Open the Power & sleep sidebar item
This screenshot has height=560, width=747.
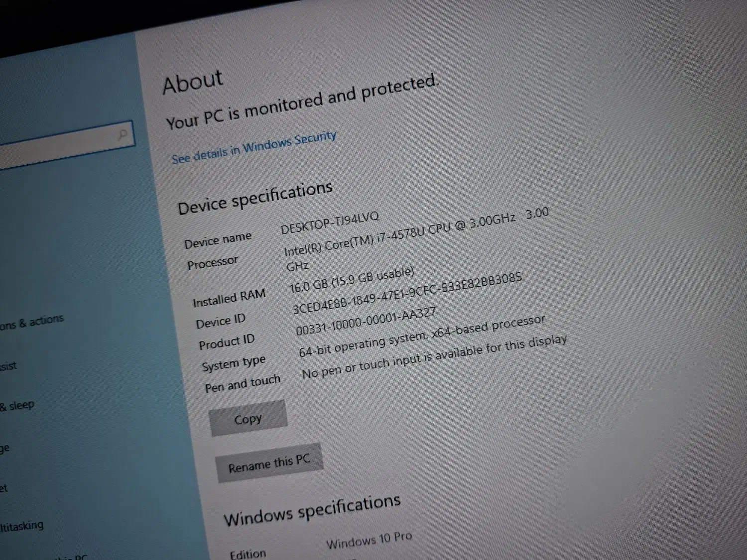click(17, 406)
